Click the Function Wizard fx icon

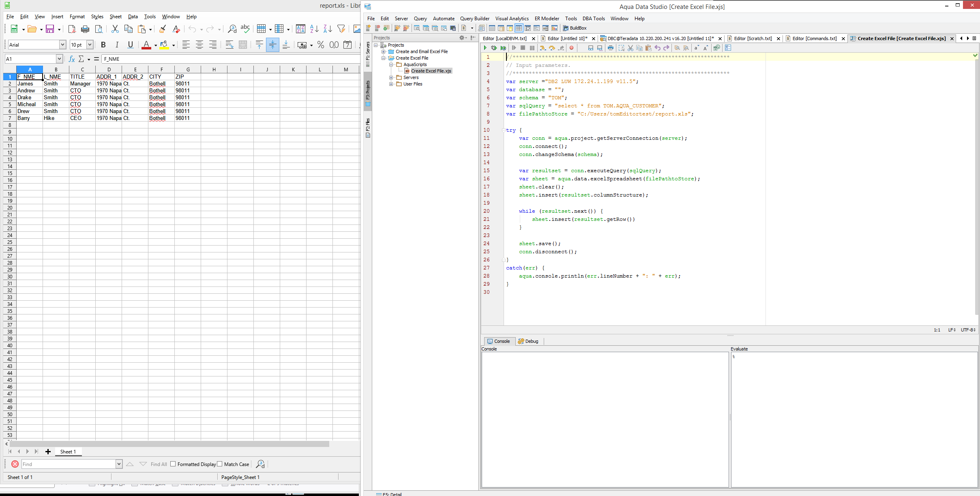click(72, 59)
